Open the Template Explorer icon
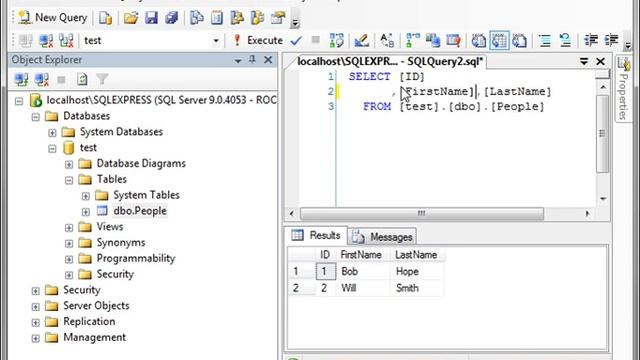Viewport: 640px width, 360px height. point(258,18)
